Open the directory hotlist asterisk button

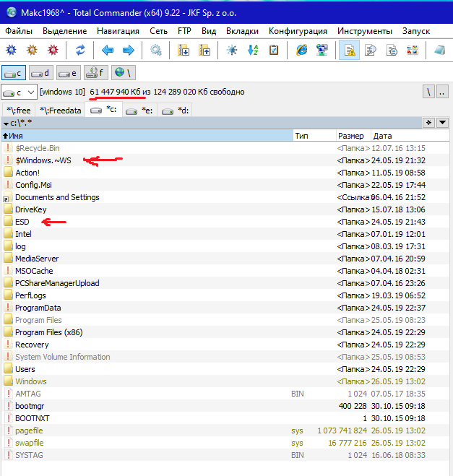click(x=428, y=123)
